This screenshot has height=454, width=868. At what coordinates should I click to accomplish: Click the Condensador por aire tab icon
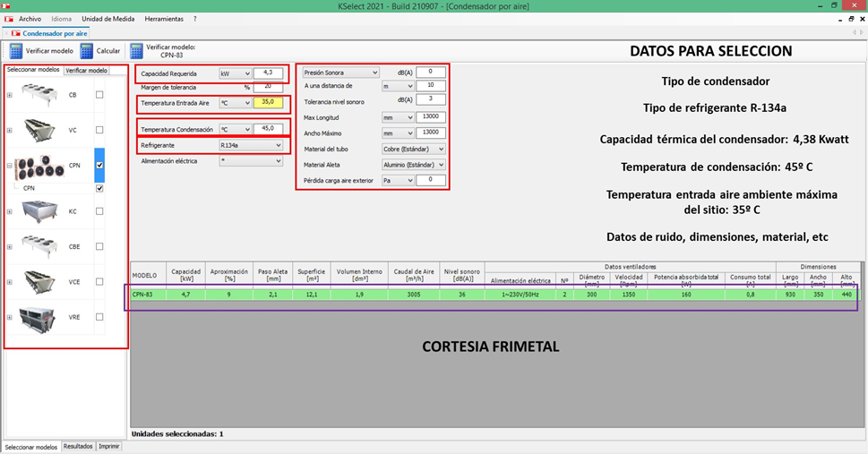pos(16,33)
